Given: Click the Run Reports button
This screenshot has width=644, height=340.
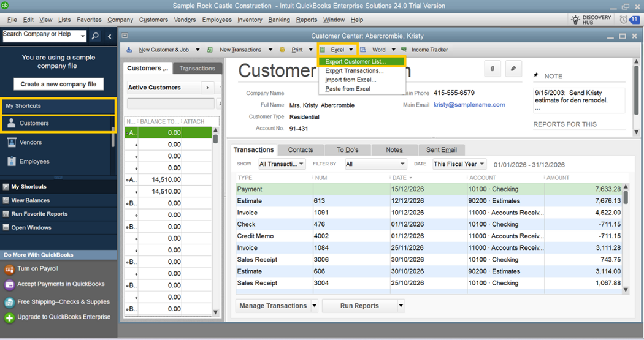Looking at the screenshot, I should click(359, 306).
